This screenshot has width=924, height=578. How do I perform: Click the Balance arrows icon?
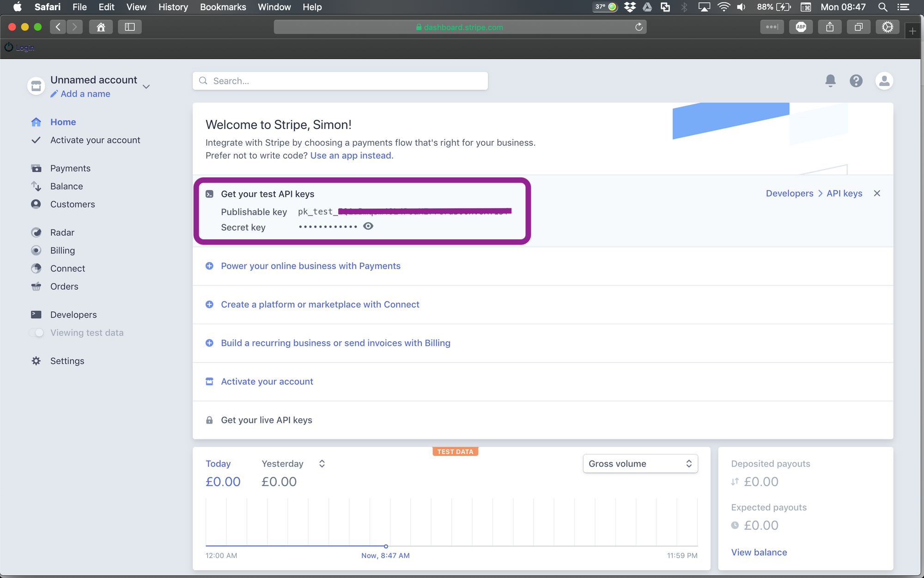[x=36, y=186]
